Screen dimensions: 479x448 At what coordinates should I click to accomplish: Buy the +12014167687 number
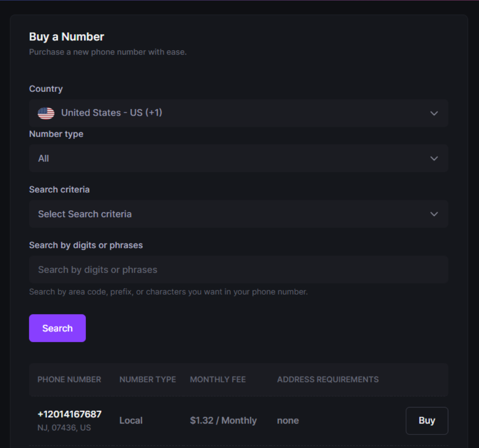click(426, 421)
